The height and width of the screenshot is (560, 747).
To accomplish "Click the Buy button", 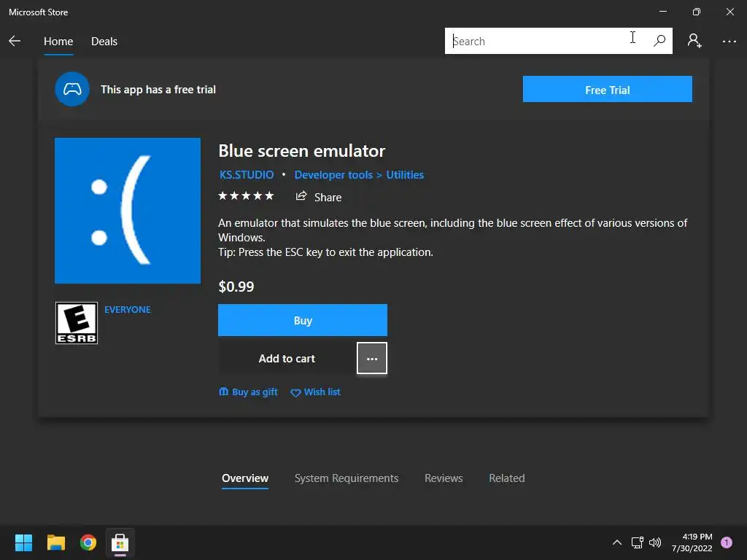I will [303, 320].
